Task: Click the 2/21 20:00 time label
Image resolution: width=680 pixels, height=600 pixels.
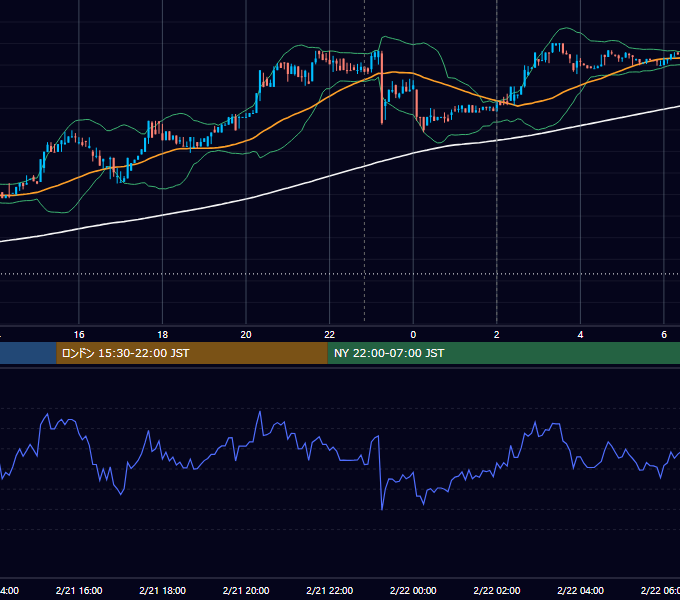Action: [246, 590]
